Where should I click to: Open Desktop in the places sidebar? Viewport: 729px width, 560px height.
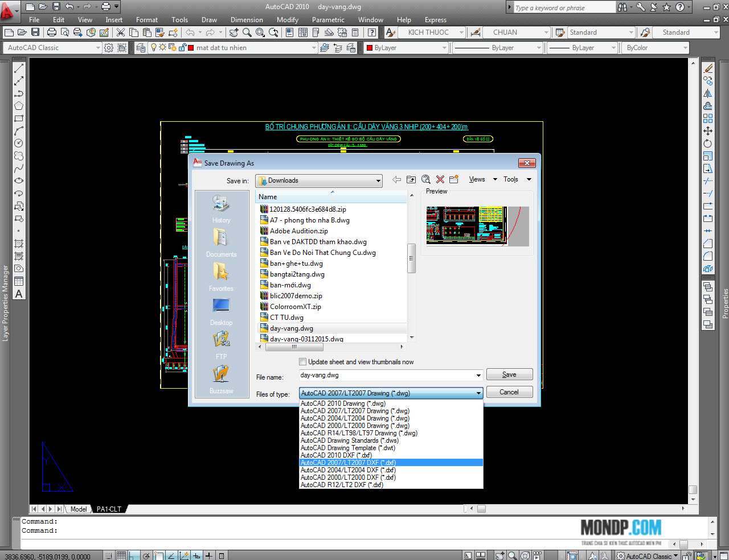[221, 311]
